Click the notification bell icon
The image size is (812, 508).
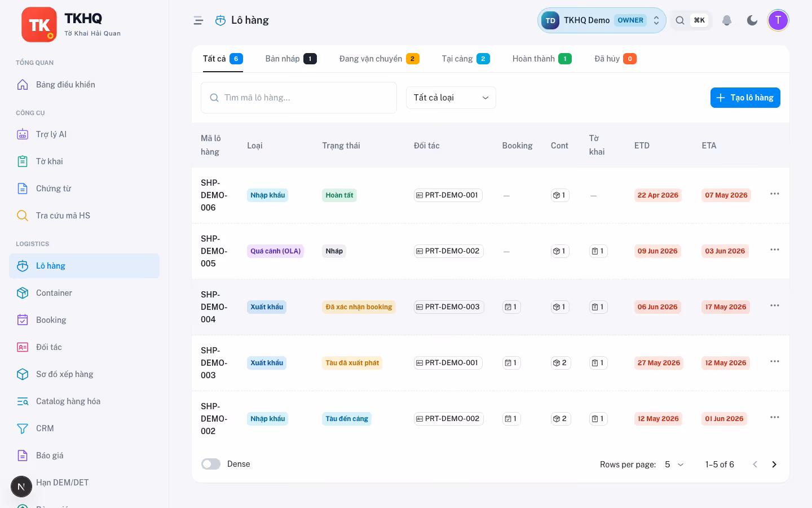(x=727, y=20)
